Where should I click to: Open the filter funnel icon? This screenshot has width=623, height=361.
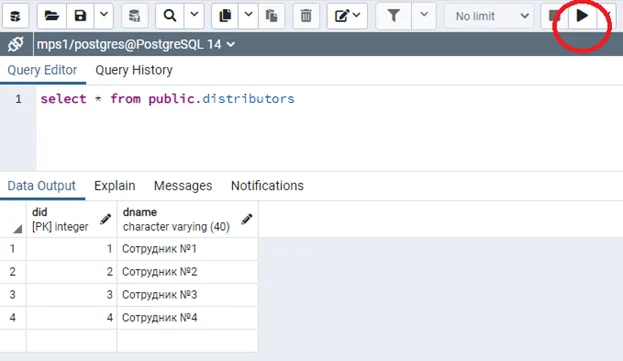coord(393,16)
